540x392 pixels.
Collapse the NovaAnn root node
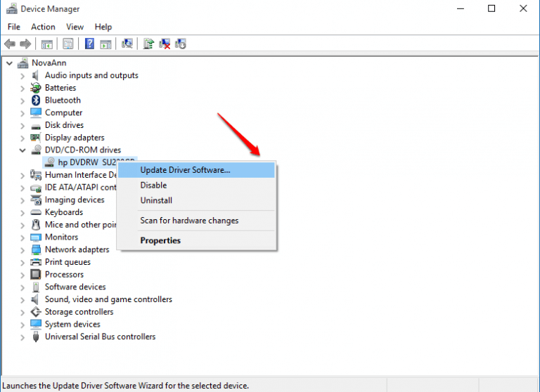pos(9,63)
